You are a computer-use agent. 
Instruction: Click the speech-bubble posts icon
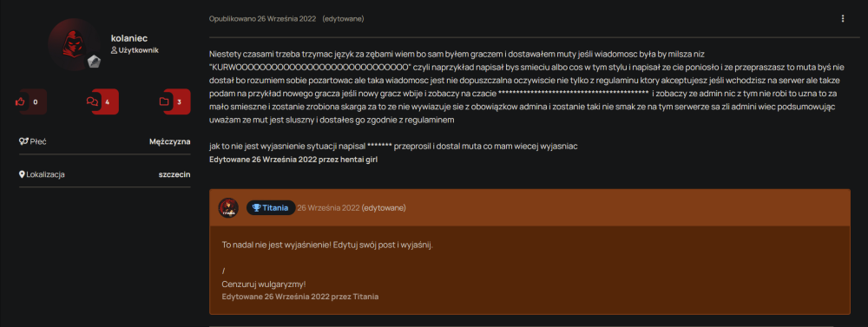coord(92,101)
